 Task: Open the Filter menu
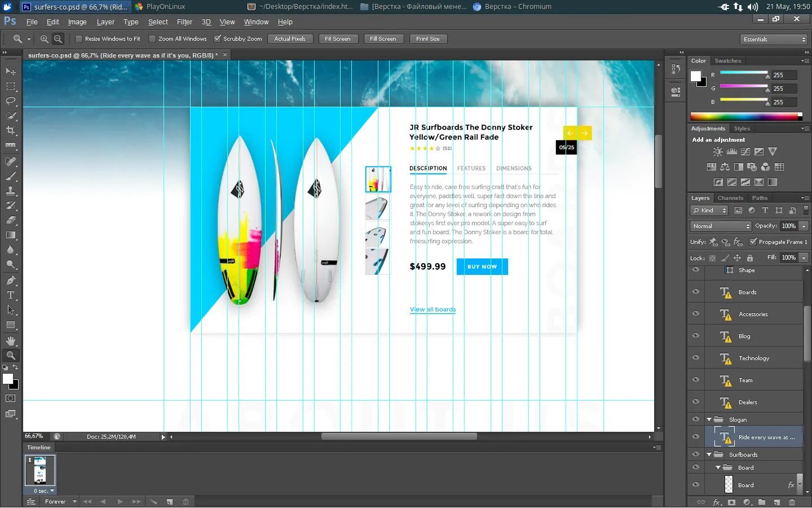184,22
